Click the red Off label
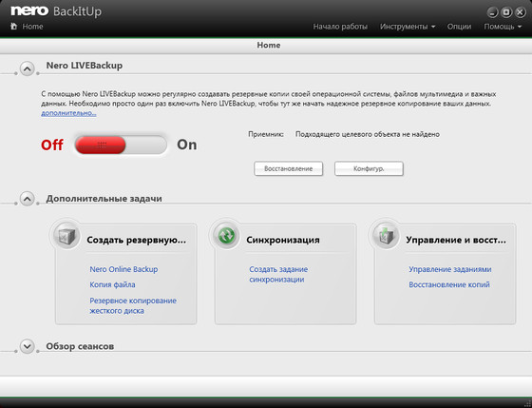 pos(52,145)
